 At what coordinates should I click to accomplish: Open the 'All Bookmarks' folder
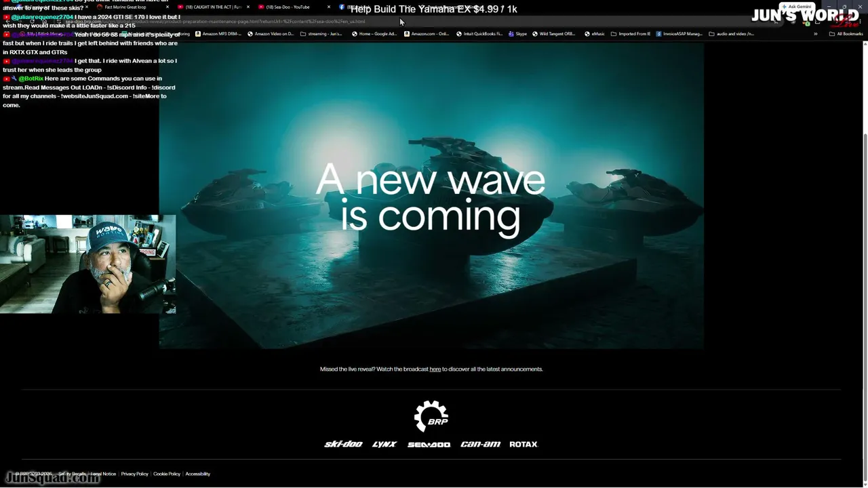(846, 34)
